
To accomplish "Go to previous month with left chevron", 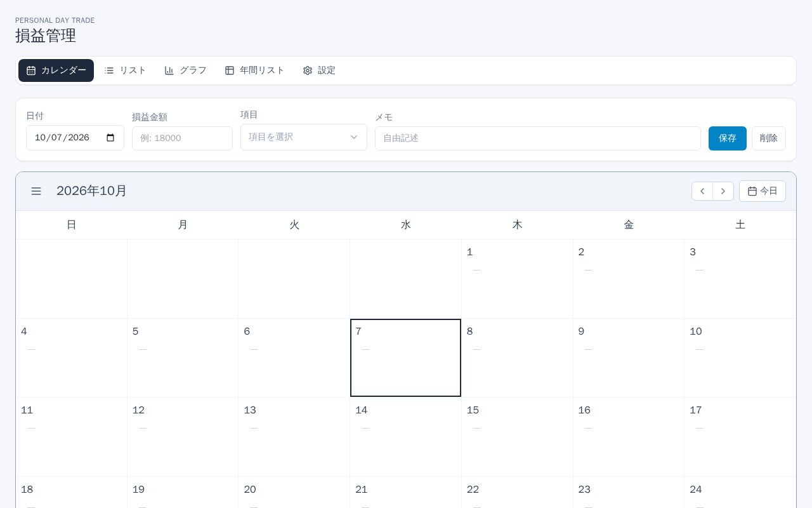I will pos(702,191).
